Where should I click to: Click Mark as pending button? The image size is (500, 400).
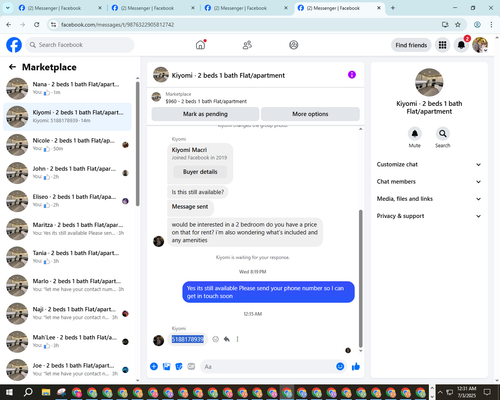click(205, 114)
